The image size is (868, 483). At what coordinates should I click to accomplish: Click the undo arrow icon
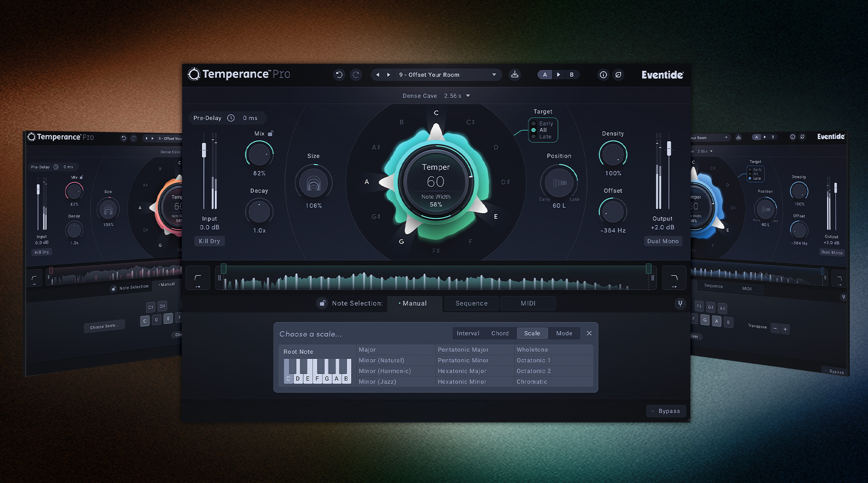tap(339, 75)
